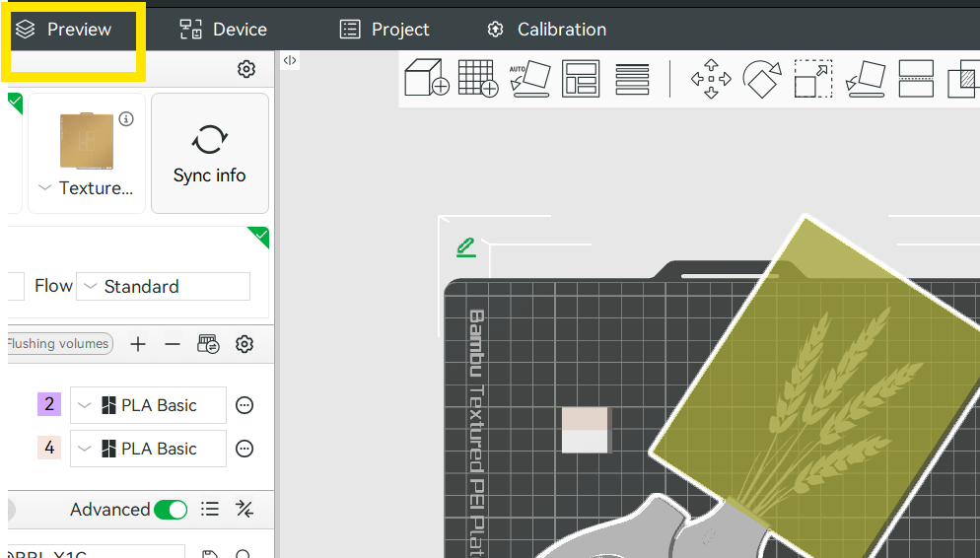Click the Arrange all objects icon
The height and width of the screenshot is (558, 980).
click(581, 78)
